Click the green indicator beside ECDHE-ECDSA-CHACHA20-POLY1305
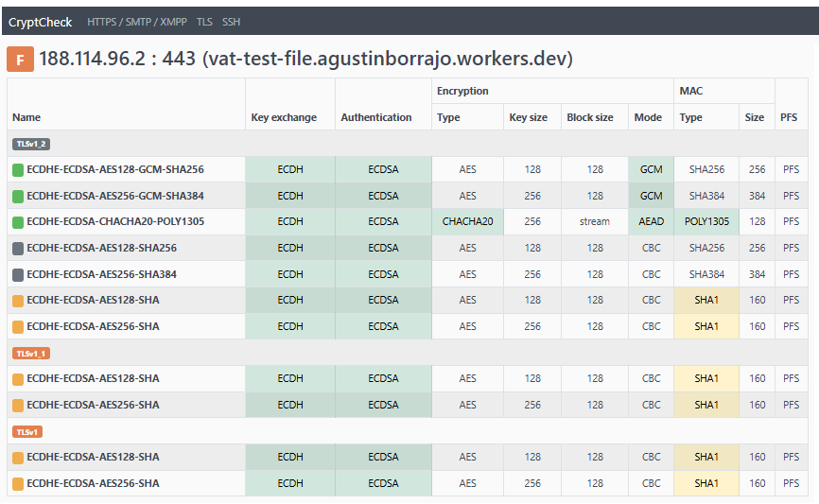This screenshot has height=504, width=819. click(x=18, y=222)
